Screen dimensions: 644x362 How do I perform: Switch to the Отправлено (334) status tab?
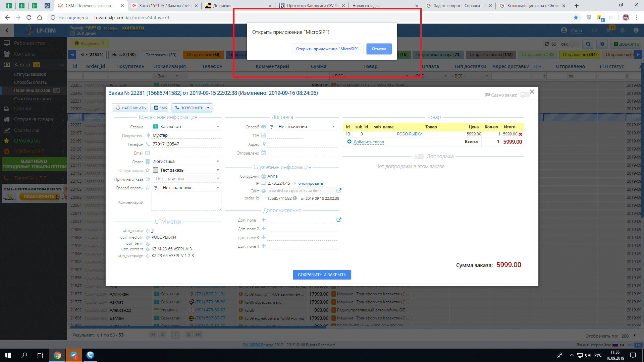(580, 55)
